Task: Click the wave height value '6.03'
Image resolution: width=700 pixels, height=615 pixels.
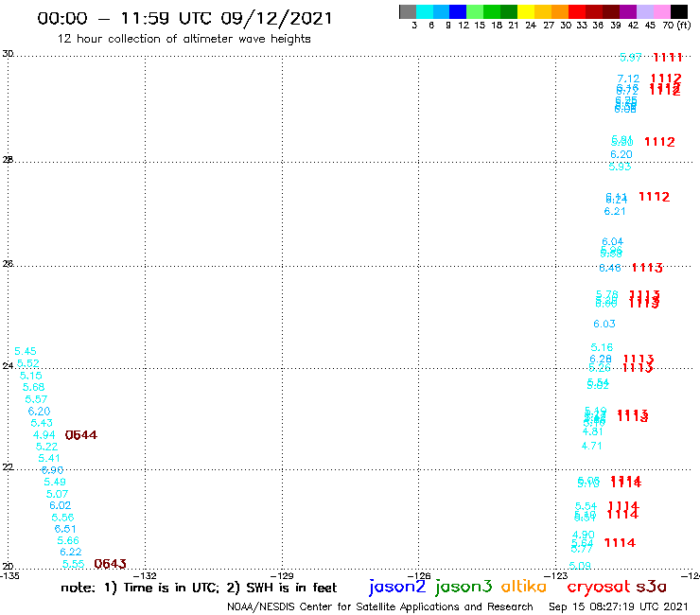Action: coord(604,324)
